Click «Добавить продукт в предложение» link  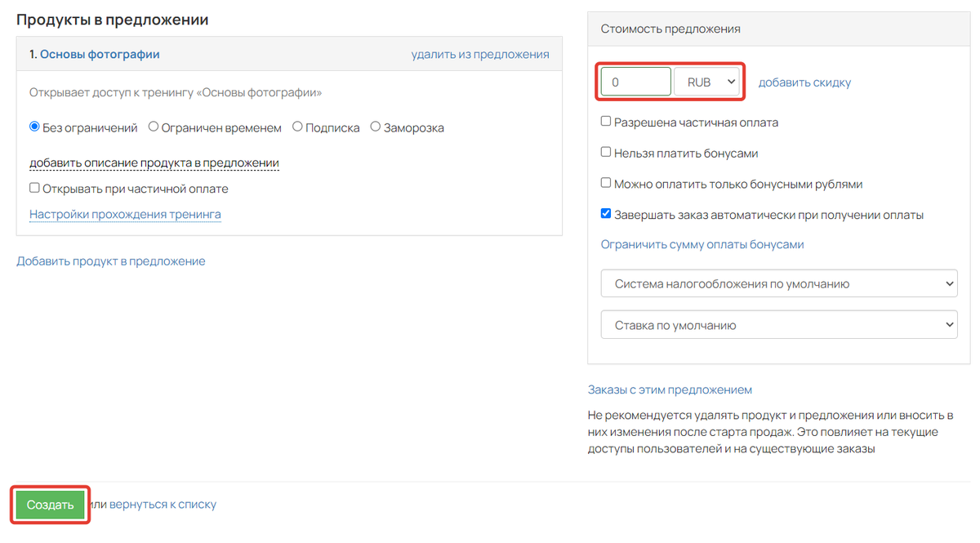click(x=111, y=261)
